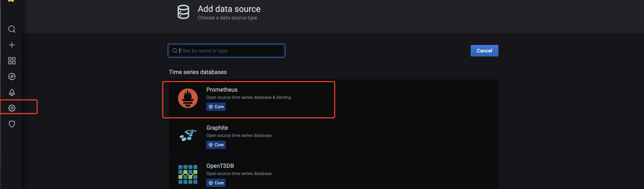644x189 pixels.
Task: Click the Graphite logo icon
Action: click(x=188, y=136)
